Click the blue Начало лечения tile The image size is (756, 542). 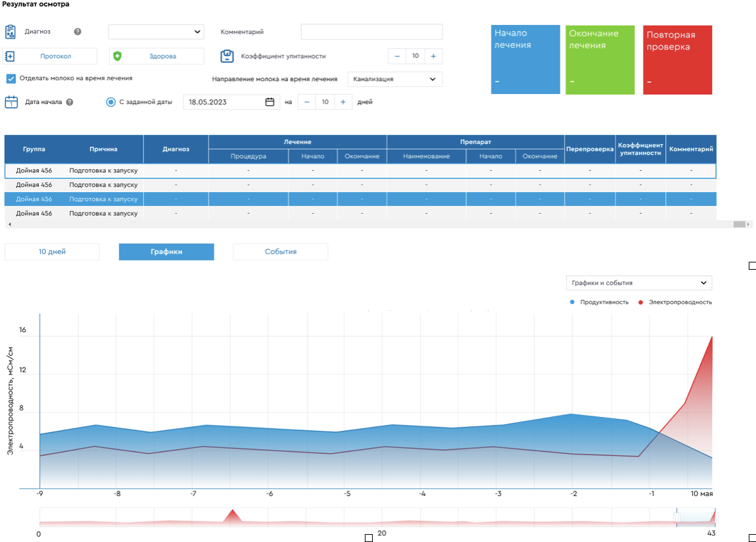(x=525, y=60)
